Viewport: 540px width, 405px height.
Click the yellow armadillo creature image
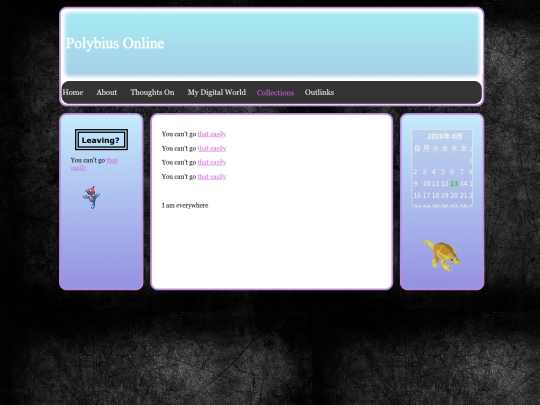point(442,255)
